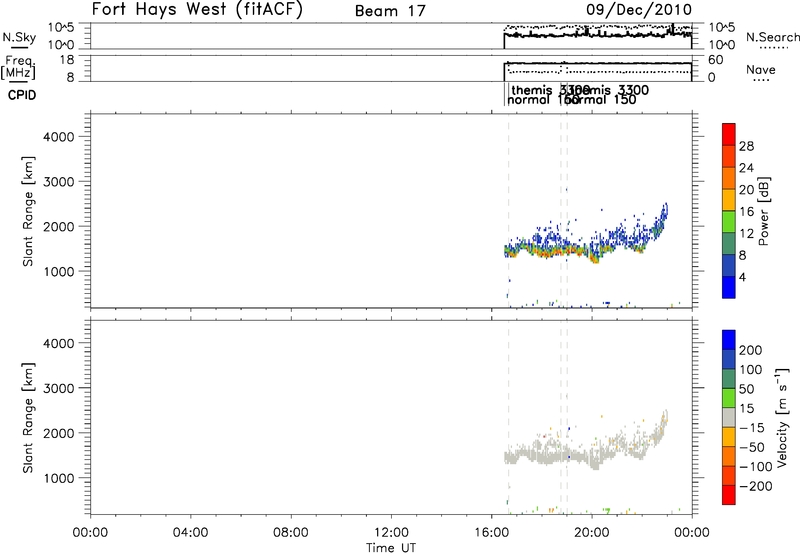The image size is (800, 554).
Task: Select the '28' label on the Power colorbar
Action: 746,146
